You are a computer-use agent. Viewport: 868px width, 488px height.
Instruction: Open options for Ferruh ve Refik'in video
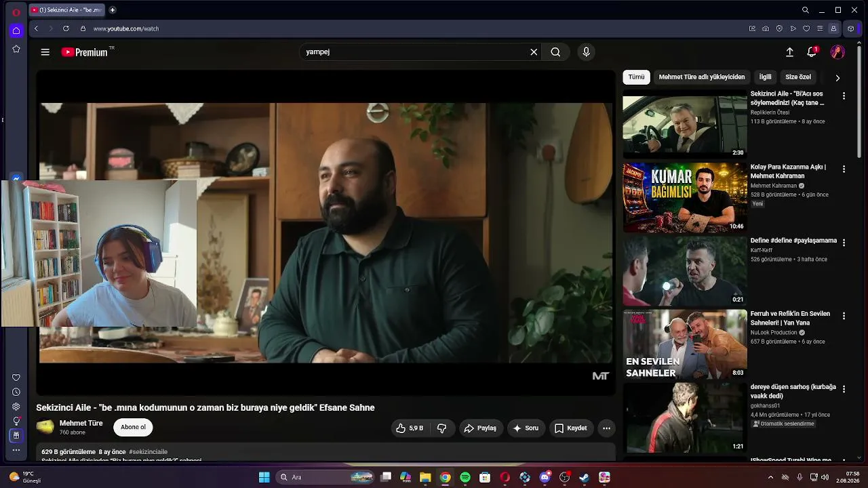[x=844, y=316]
